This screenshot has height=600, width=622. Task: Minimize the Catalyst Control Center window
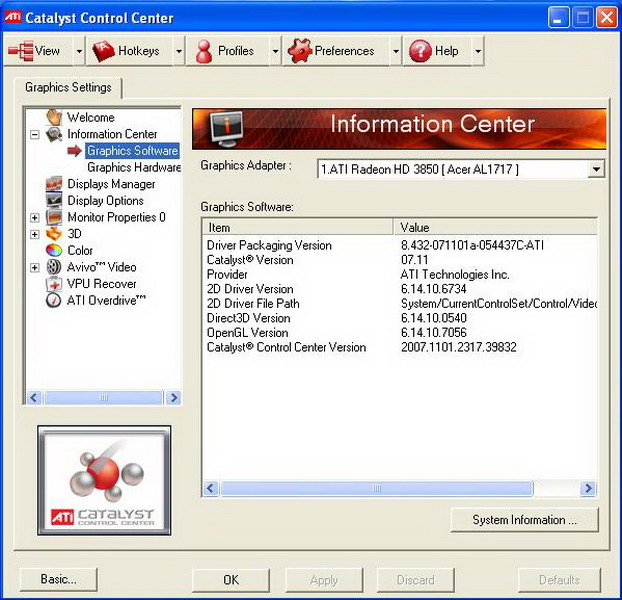pyautogui.click(x=559, y=17)
